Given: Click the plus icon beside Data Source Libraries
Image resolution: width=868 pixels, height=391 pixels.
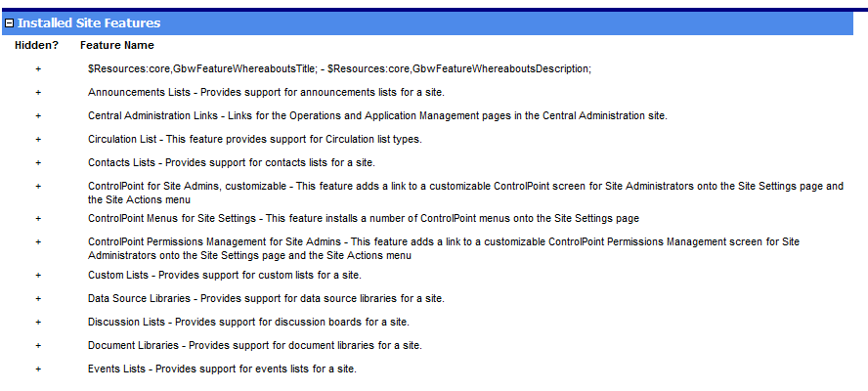Looking at the screenshot, I should 39,298.
